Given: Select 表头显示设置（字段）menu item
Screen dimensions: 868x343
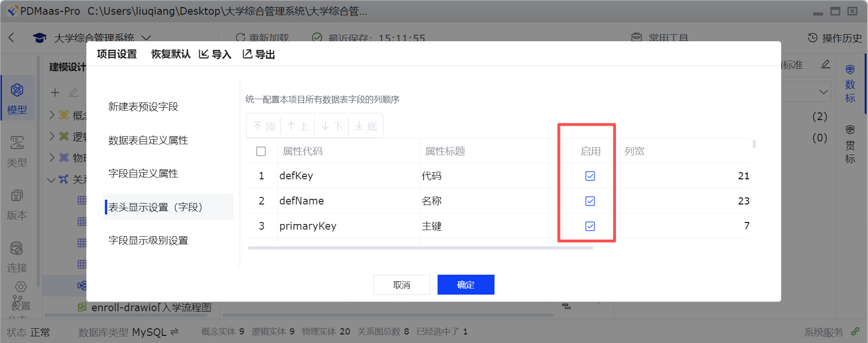Looking at the screenshot, I should 168,207.
